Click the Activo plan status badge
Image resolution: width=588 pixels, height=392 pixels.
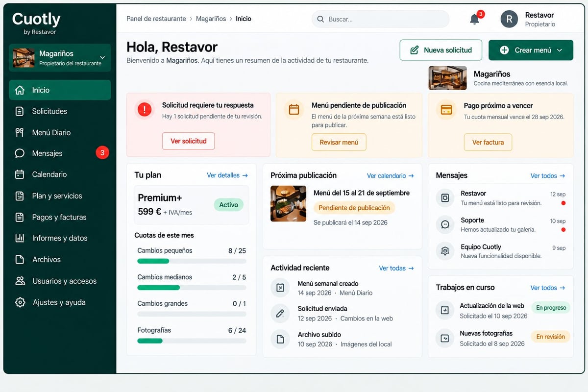(x=228, y=205)
